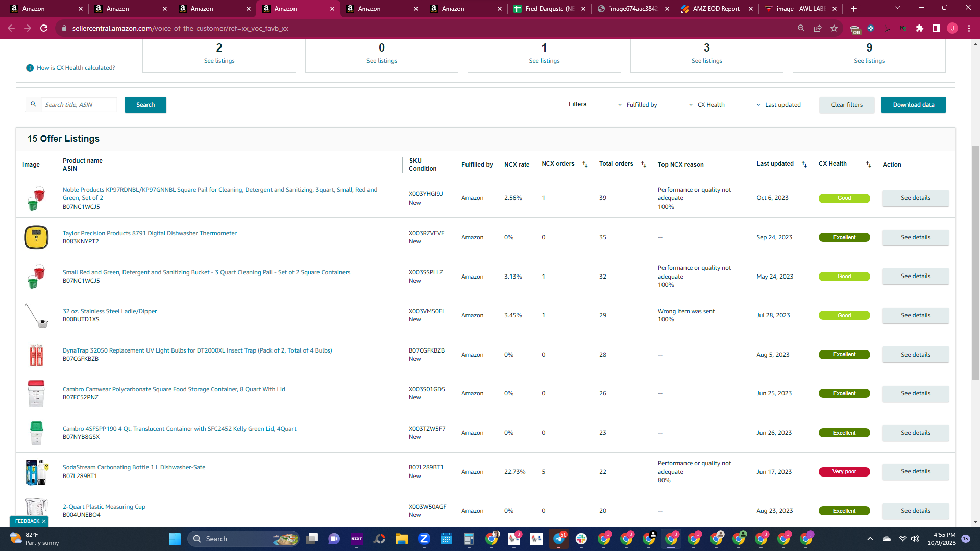Screen dimensions: 980x551
Task: Open Chrome's three-dot menu
Action: [x=969, y=28]
